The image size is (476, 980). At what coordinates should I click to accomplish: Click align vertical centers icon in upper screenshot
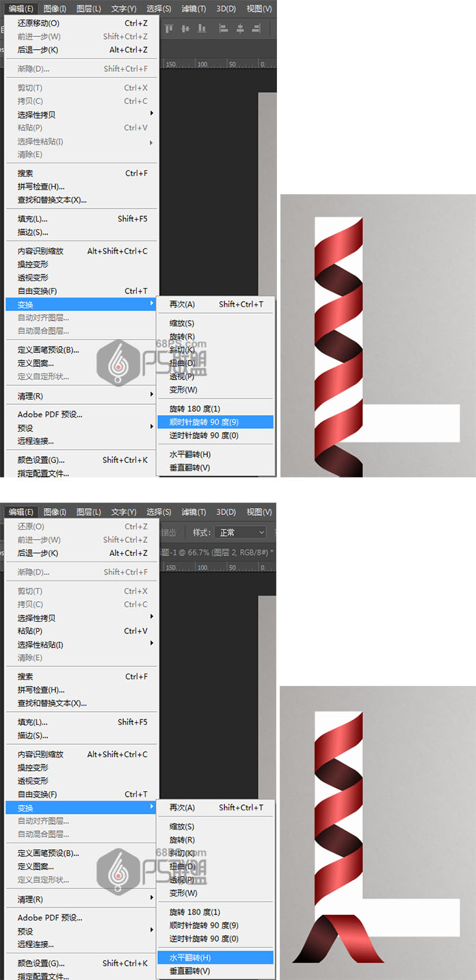click(185, 29)
